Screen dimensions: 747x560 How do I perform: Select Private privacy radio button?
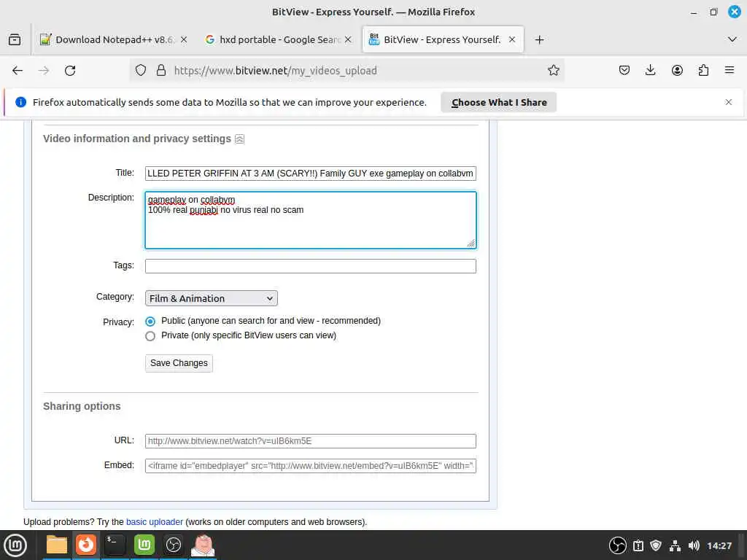(x=150, y=336)
